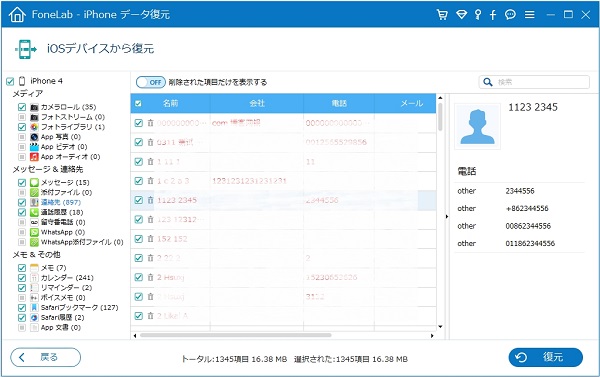This screenshot has width=600, height=377.
Task: Click phone number 011862344556
Action: point(530,243)
